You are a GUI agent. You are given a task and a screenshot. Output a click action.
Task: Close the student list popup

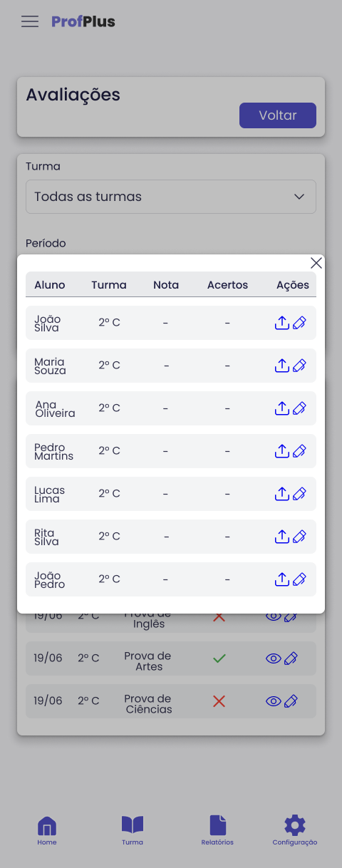pyautogui.click(x=316, y=263)
